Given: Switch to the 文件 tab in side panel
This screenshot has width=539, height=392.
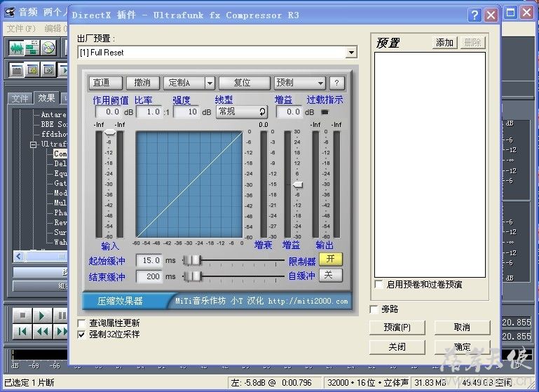Looking at the screenshot, I should (x=20, y=99).
